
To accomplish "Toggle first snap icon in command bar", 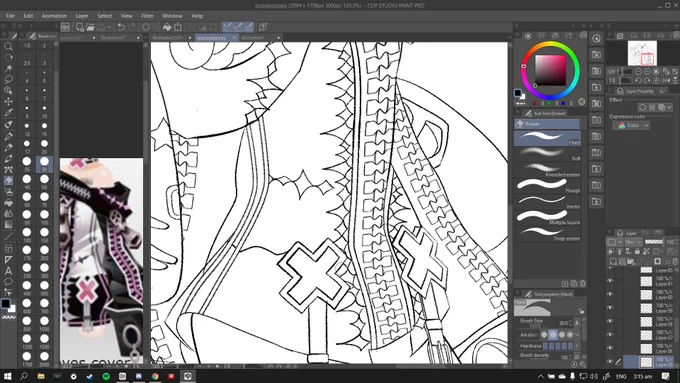I will point(227,27).
